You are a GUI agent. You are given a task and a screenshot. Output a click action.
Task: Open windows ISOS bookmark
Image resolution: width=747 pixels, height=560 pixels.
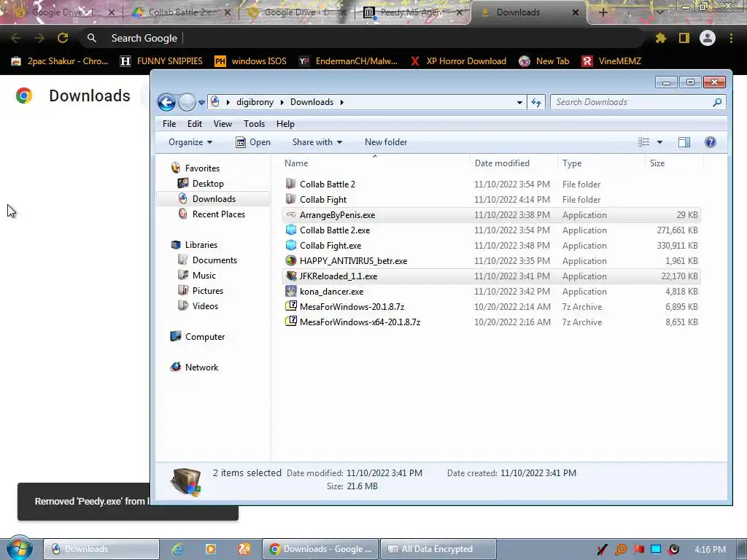coord(251,61)
